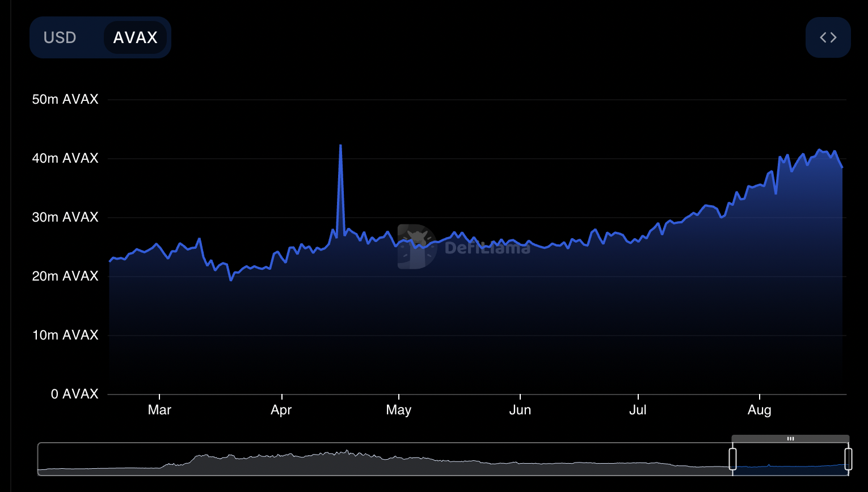Click the Mar month label
Viewport: 868px width, 492px height.
(x=159, y=410)
